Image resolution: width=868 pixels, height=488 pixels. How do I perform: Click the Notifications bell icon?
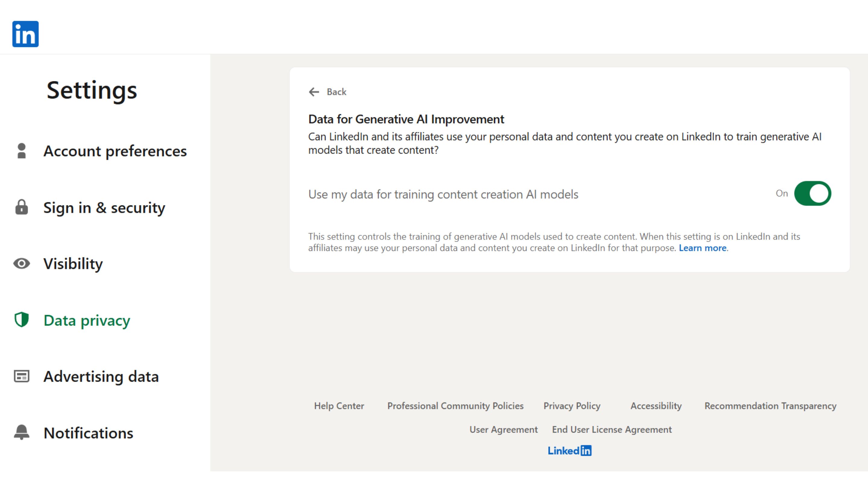coord(22,433)
